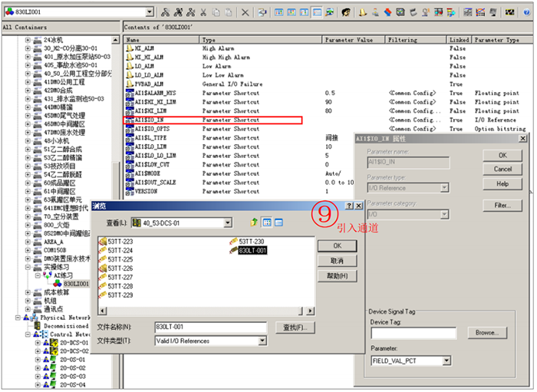Click the Filter... button in properties dialog
The height and width of the screenshot is (392, 537).
pos(502,206)
